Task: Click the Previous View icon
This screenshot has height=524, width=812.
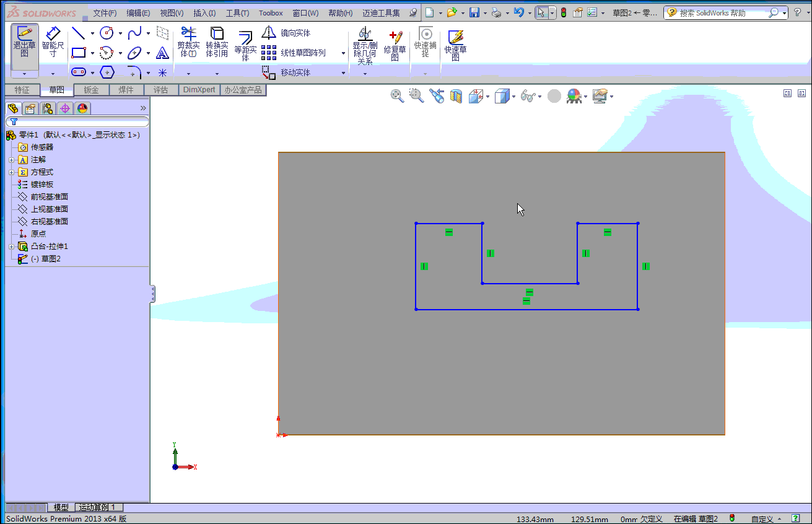Action: click(437, 96)
